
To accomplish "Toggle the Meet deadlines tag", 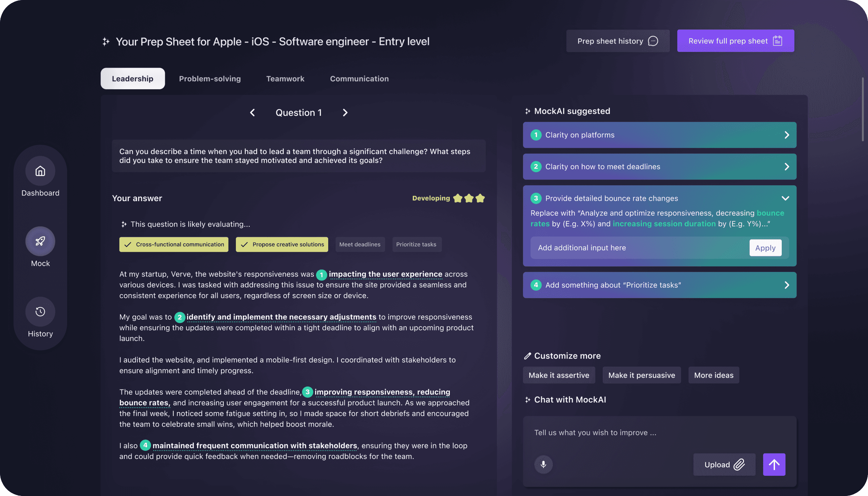I will click(x=360, y=244).
